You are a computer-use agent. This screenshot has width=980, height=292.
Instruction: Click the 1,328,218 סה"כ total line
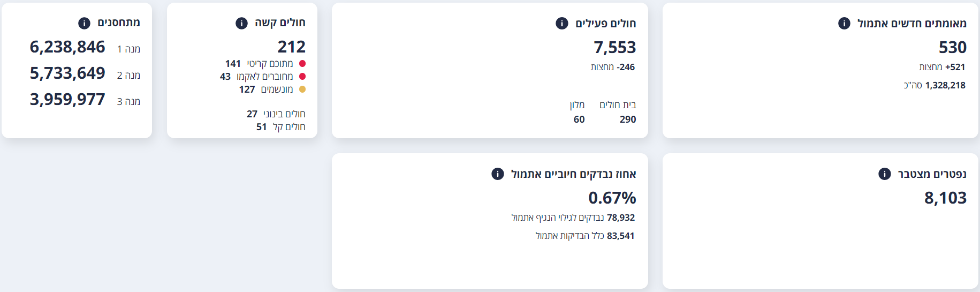(935, 85)
